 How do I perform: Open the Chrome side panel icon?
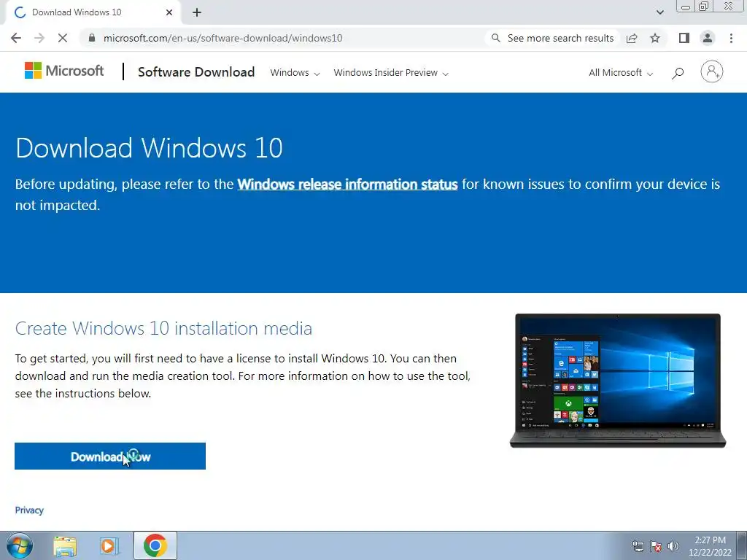click(684, 38)
